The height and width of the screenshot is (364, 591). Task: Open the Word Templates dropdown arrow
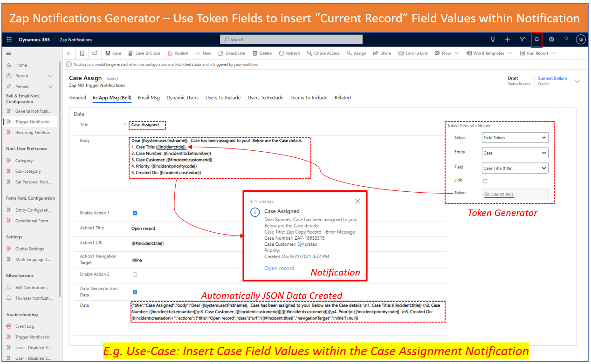coord(510,53)
